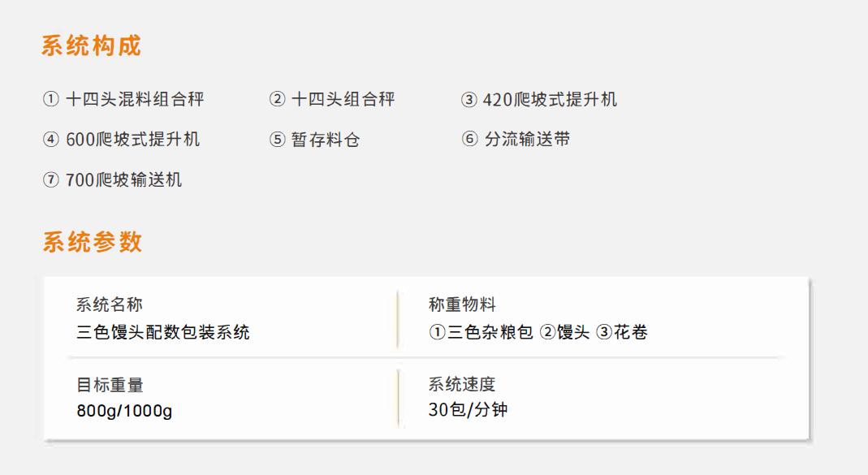This screenshot has width=868, height=475.
Task: Click the circled number 7 icon
Action: (x=51, y=180)
